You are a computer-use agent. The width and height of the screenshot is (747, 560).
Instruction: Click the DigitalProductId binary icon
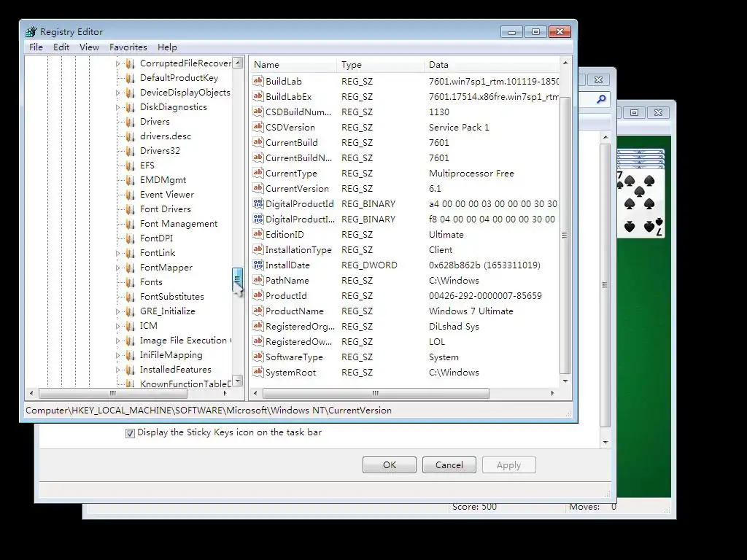point(258,203)
